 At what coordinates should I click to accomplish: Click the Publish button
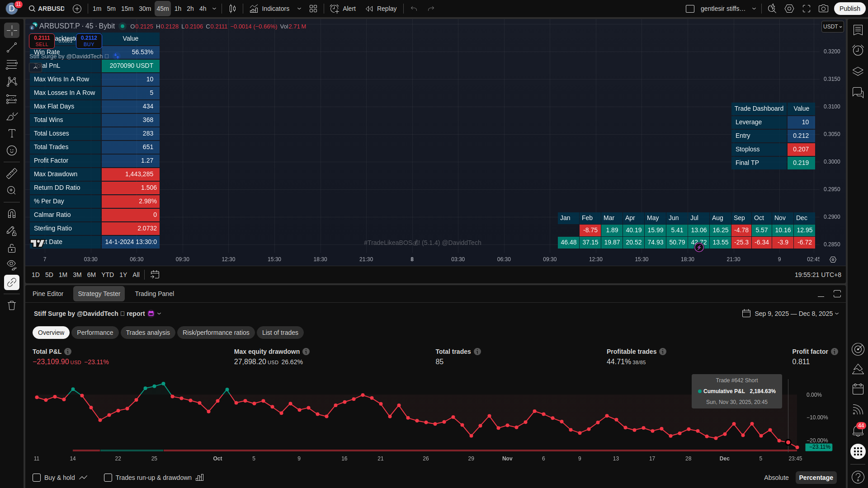tap(849, 9)
